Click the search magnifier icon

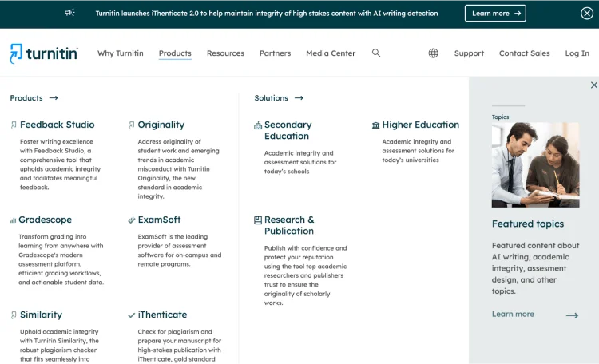click(376, 53)
